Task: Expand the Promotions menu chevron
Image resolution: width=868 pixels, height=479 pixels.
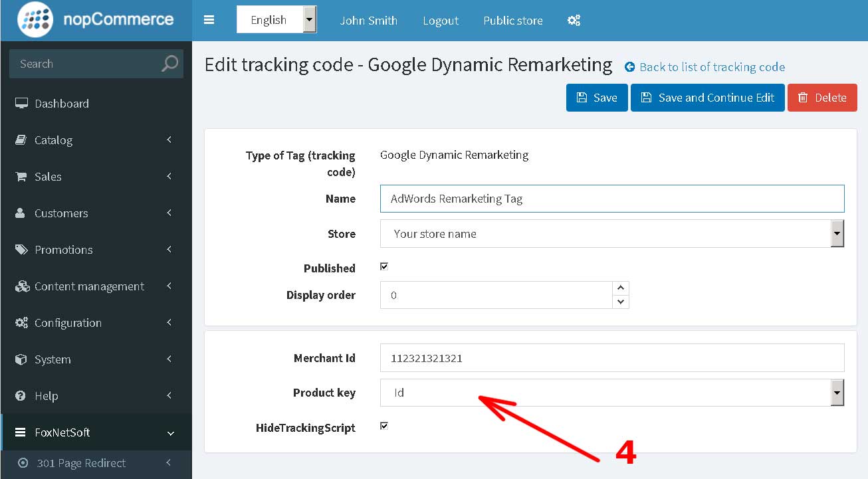Action: click(x=169, y=249)
